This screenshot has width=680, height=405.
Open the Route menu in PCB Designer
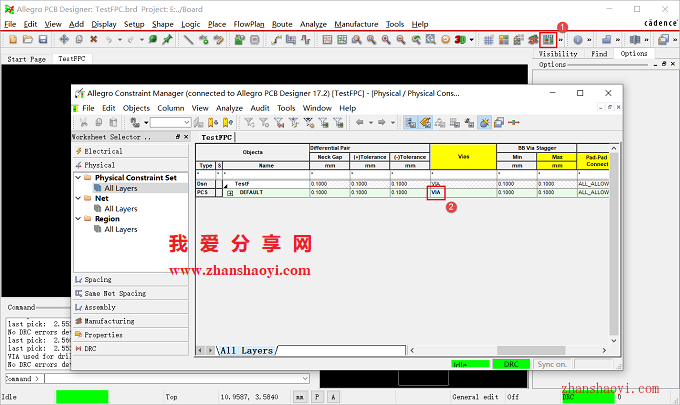282,24
